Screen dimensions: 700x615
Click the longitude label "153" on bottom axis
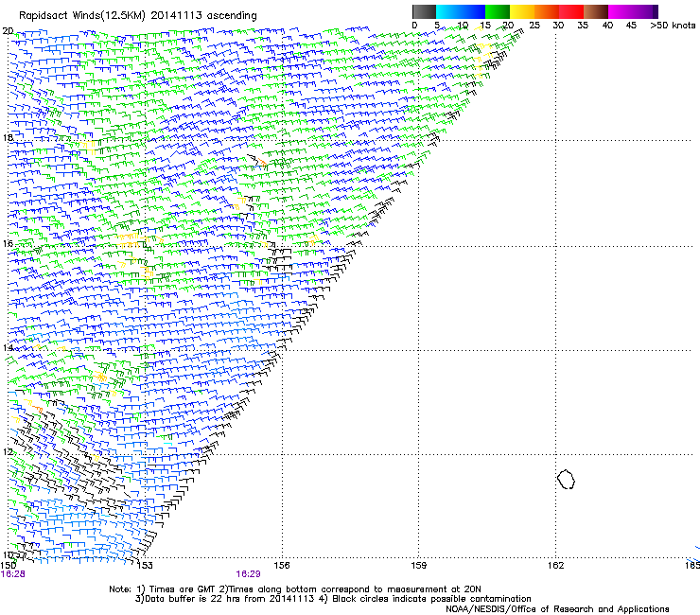(x=145, y=566)
